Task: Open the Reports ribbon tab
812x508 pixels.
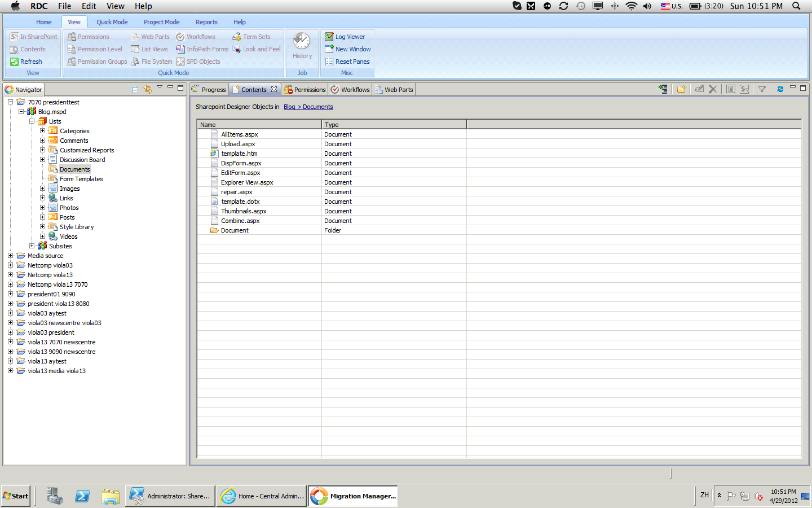Action: point(206,22)
